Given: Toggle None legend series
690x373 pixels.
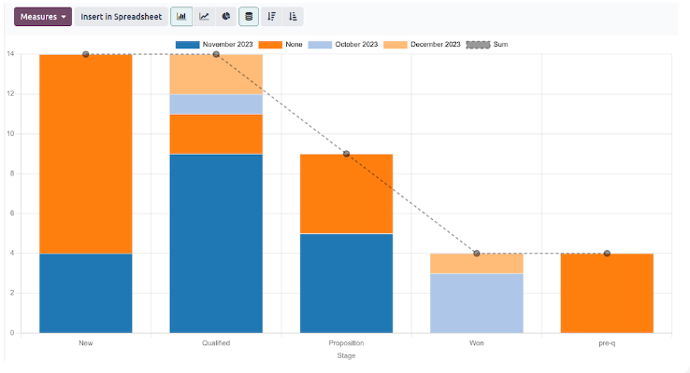Looking at the screenshot, I should 280,44.
